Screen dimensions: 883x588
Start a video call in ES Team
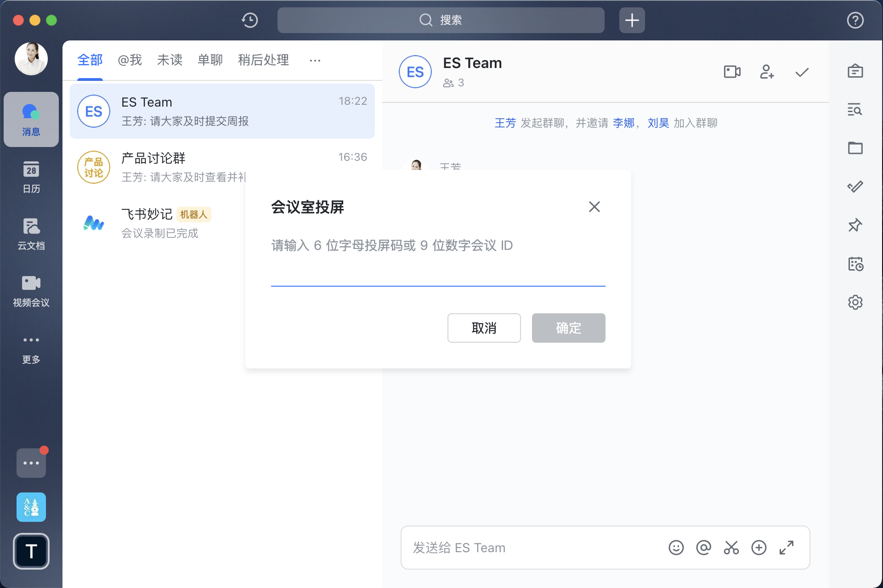(x=732, y=72)
